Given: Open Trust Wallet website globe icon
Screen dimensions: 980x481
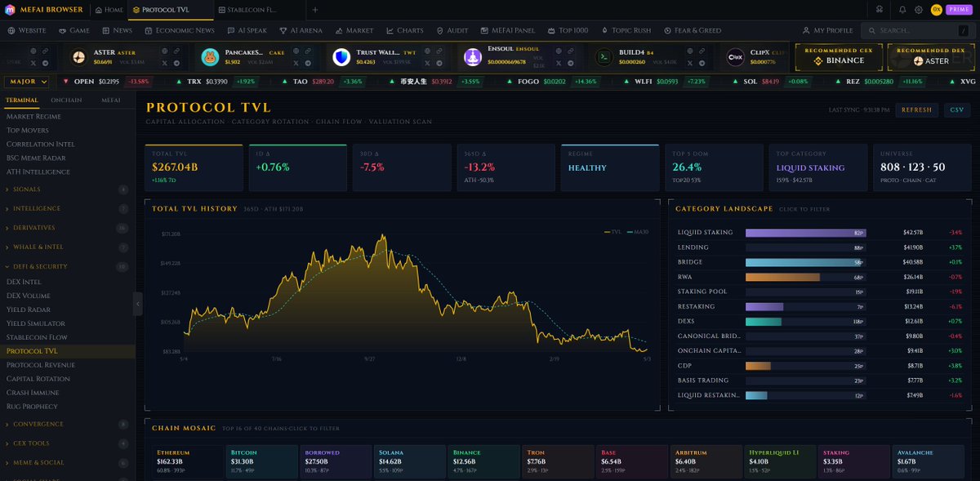Looking at the screenshot, I should [x=427, y=51].
